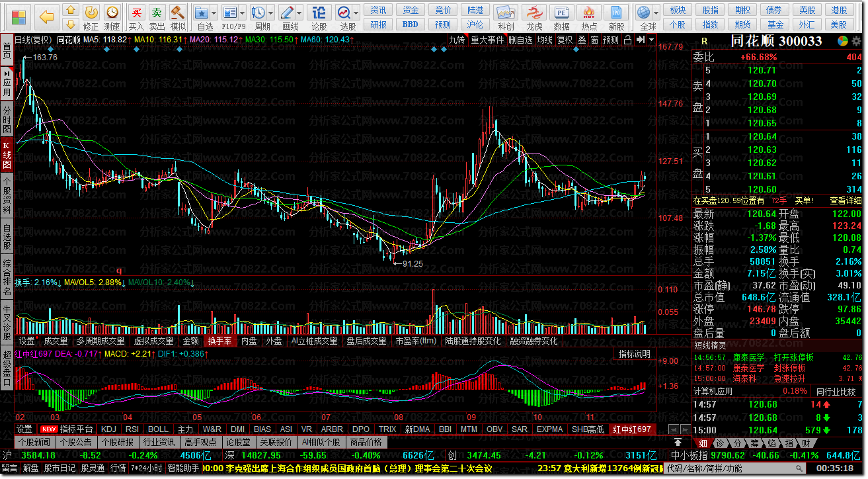Click 股市日记 in status bar
Screen dimensions: 868x479
click(60, 468)
